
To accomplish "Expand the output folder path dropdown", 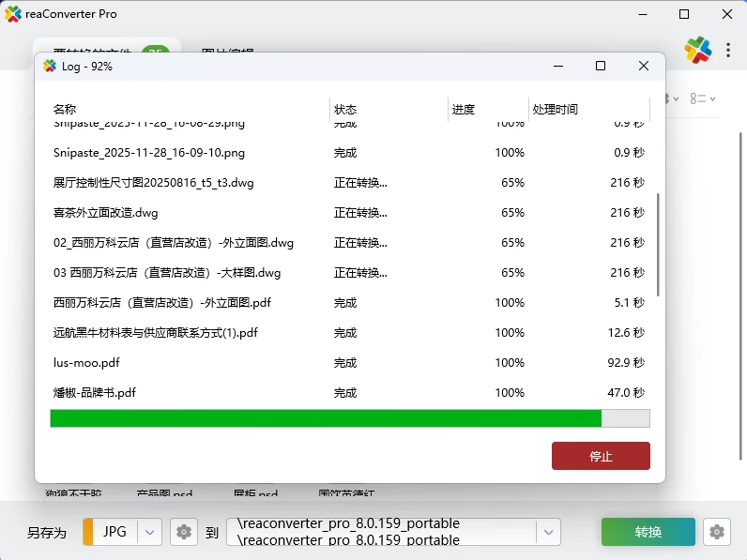I will 548,532.
